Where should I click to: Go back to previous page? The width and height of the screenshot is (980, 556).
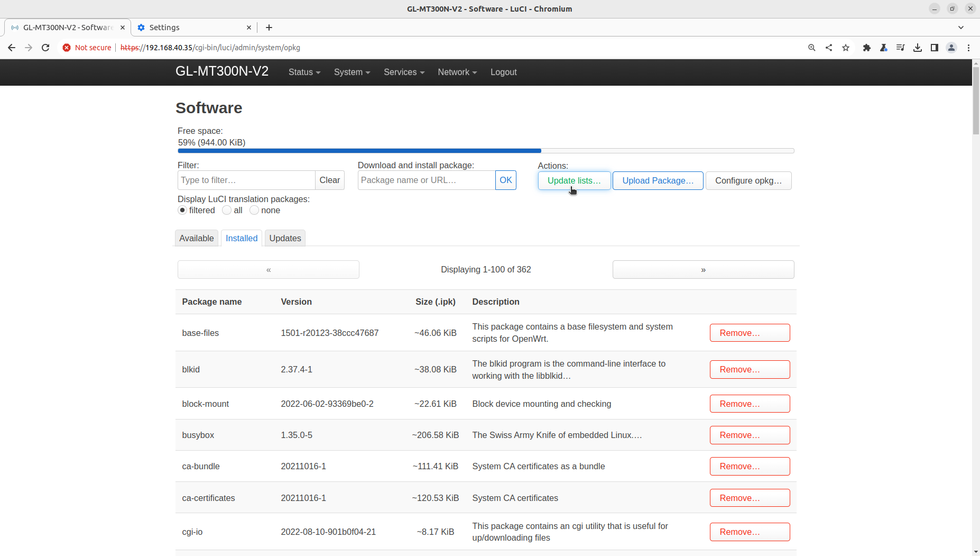12,48
